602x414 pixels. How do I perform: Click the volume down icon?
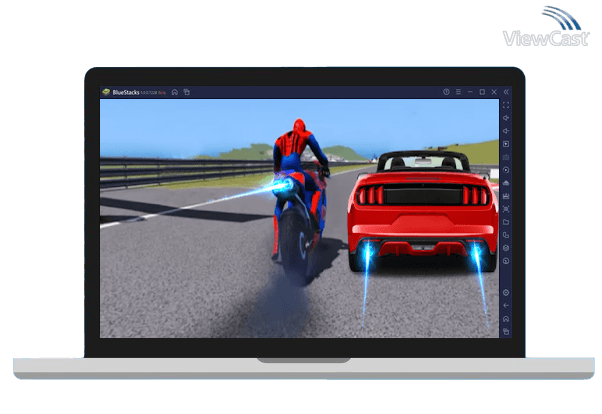tap(506, 131)
